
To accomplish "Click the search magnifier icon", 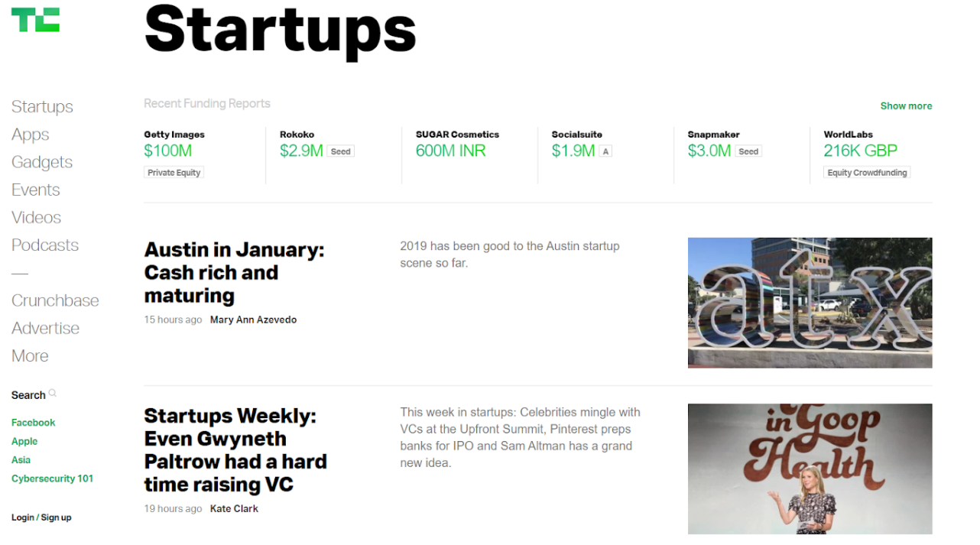I will 53,394.
